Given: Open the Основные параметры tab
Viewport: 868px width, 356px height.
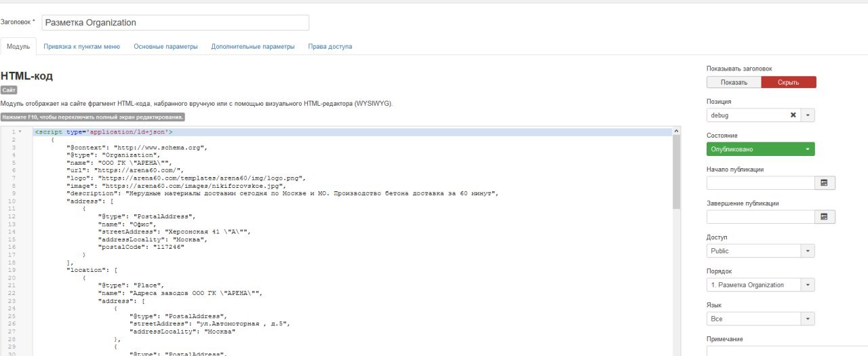Looking at the screenshot, I should tap(165, 47).
